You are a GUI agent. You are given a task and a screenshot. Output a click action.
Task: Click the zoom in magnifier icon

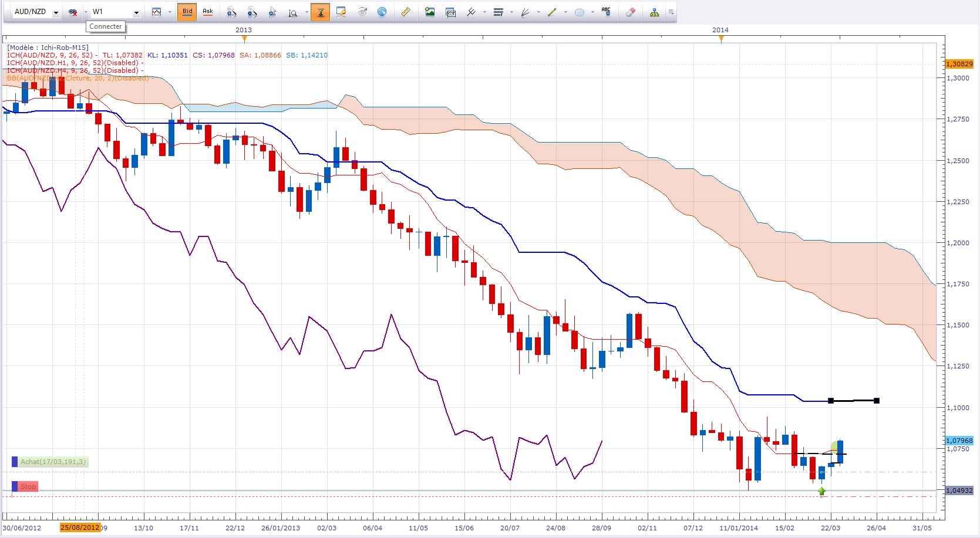[x=231, y=12]
